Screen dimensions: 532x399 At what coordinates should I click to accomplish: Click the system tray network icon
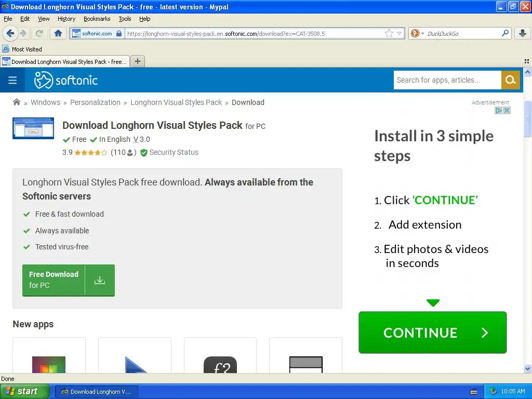coord(493,392)
